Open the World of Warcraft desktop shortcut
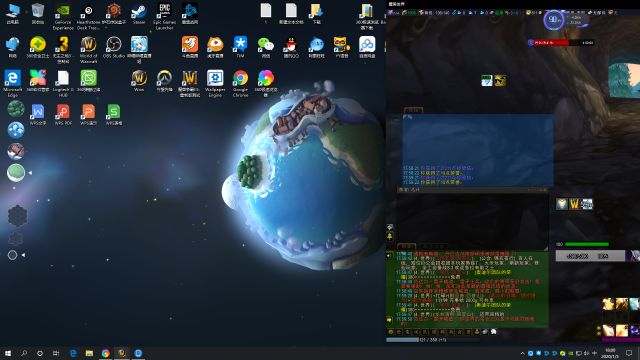The width and height of the screenshot is (640, 360). click(x=88, y=50)
